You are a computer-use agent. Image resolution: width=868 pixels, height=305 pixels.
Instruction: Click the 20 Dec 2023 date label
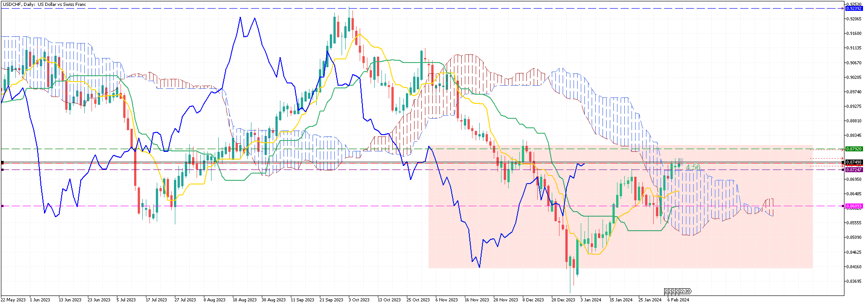click(x=563, y=300)
